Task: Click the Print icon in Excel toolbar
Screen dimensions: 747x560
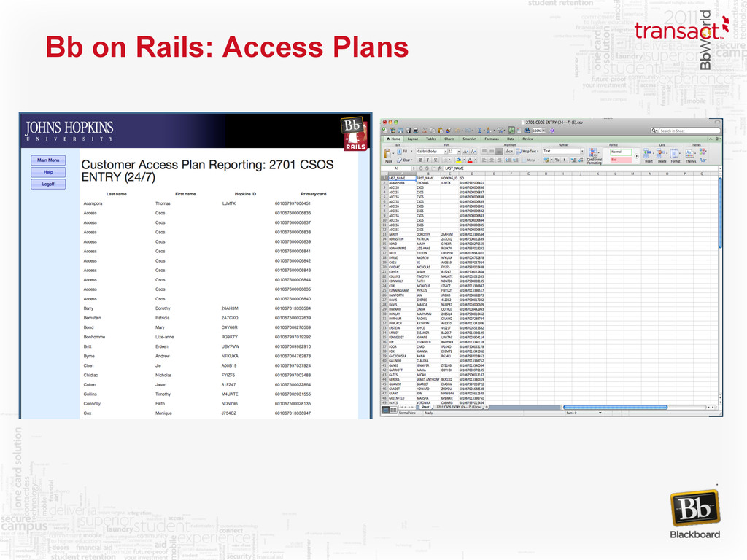Action: 416,131
